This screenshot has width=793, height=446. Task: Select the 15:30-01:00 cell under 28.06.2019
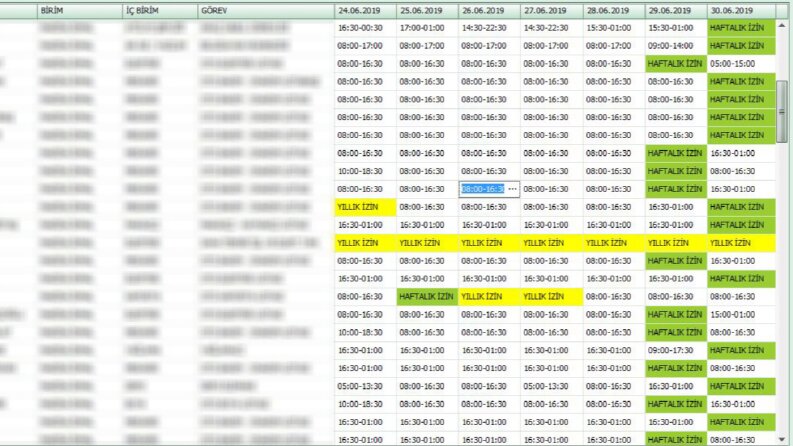pos(614,28)
